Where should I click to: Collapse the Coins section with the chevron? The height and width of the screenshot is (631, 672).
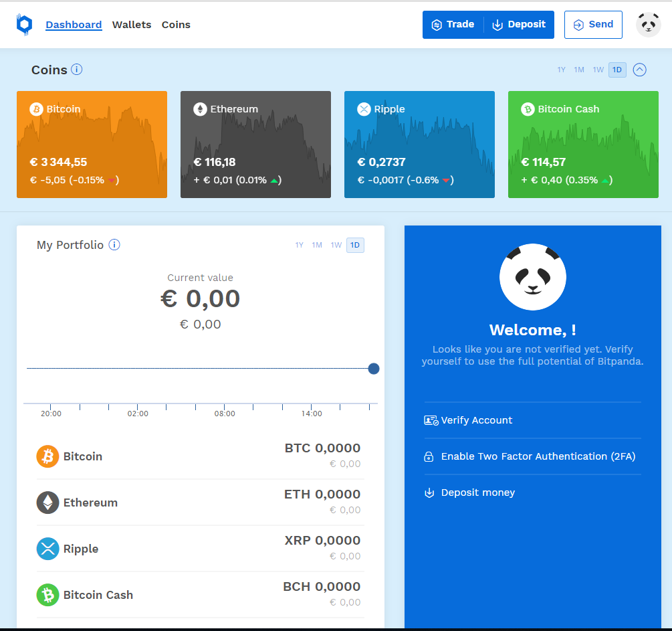639,69
